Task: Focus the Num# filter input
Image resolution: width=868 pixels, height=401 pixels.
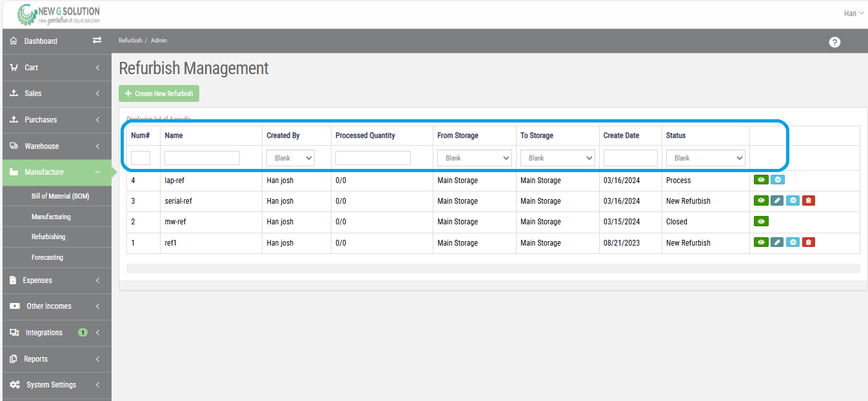Action: pyautogui.click(x=141, y=158)
